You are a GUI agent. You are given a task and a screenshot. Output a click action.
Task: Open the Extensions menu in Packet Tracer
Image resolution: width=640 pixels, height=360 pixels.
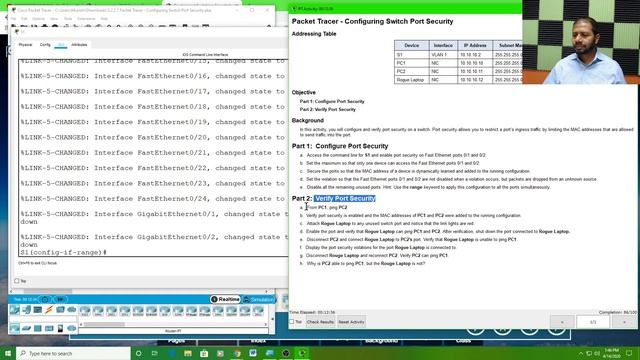(86, 18)
